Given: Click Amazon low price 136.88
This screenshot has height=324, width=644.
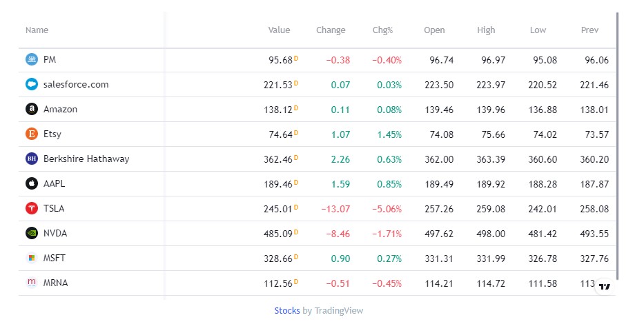Looking at the screenshot, I should coord(543,110).
